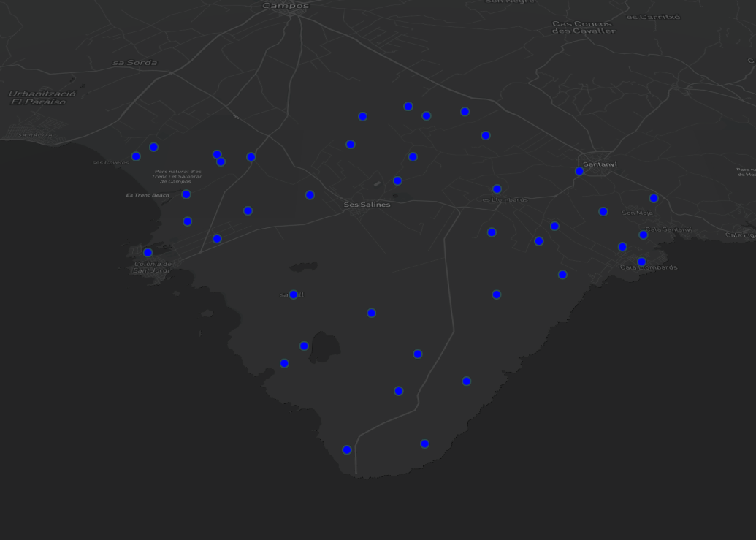Click the Campos place label
This screenshot has width=756, height=540.
pyautogui.click(x=285, y=6)
